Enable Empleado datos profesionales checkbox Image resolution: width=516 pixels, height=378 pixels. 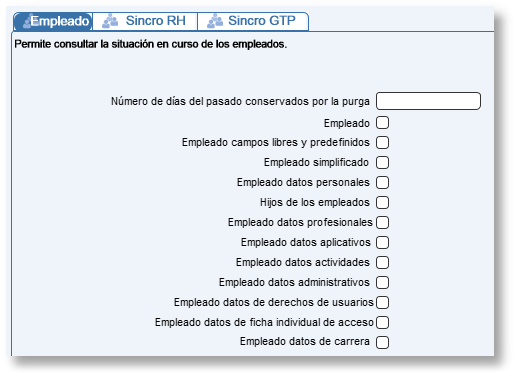(x=382, y=222)
